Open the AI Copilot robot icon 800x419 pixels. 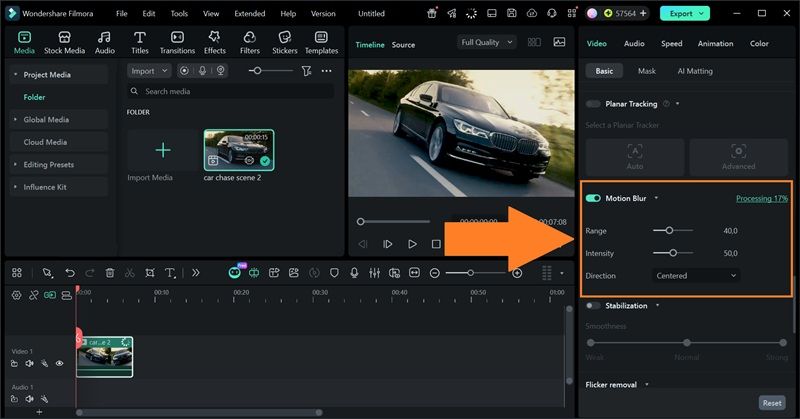tap(234, 273)
